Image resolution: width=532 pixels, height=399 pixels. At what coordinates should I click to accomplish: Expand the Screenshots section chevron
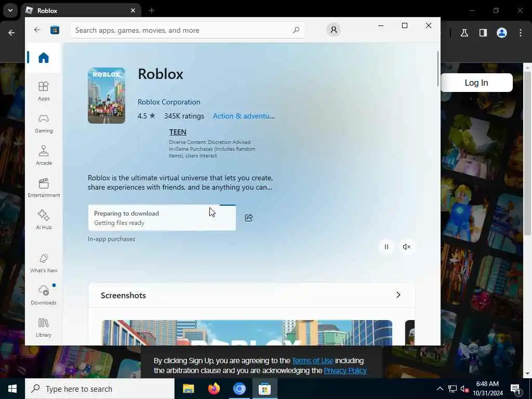(398, 295)
